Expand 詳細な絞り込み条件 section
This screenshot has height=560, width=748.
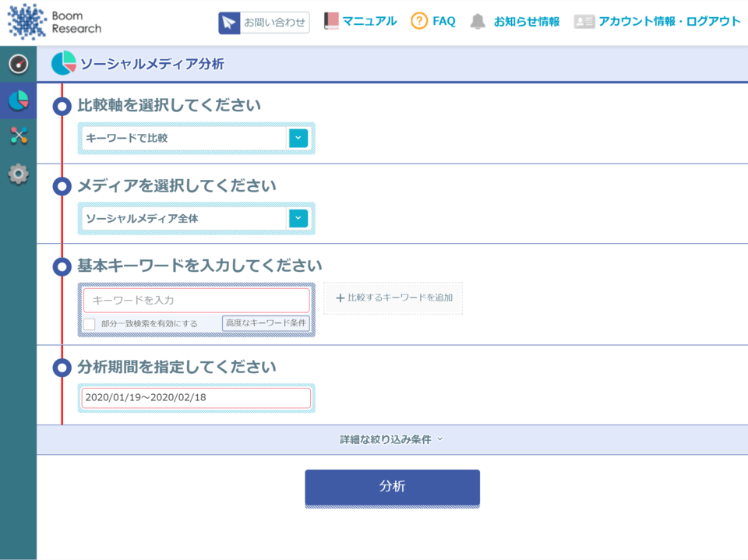pyautogui.click(x=391, y=440)
